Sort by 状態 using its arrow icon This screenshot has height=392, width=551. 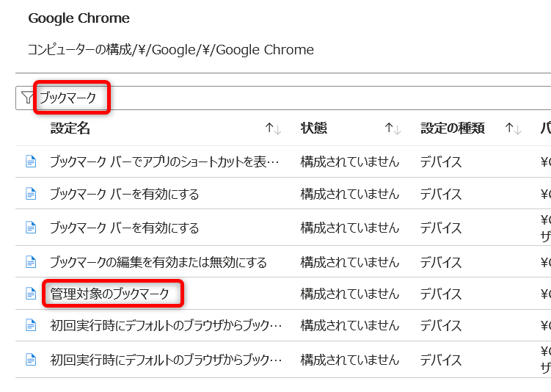coord(393,128)
